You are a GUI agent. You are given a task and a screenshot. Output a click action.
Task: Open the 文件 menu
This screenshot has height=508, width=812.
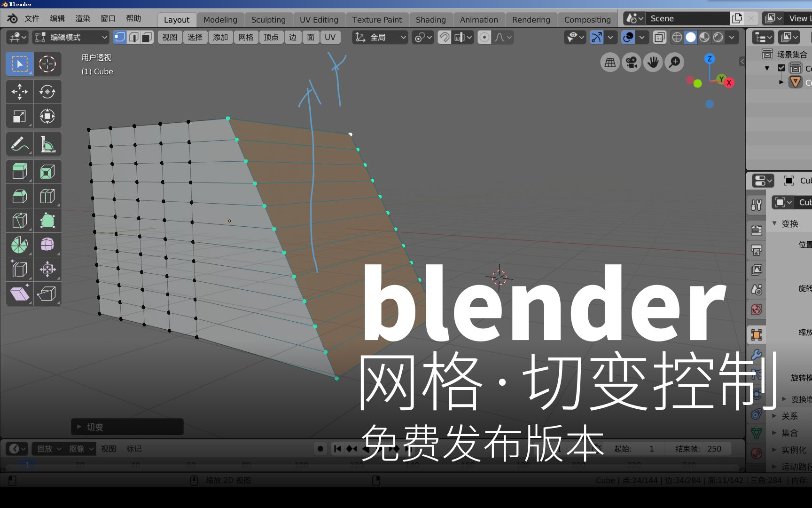pyautogui.click(x=32, y=18)
